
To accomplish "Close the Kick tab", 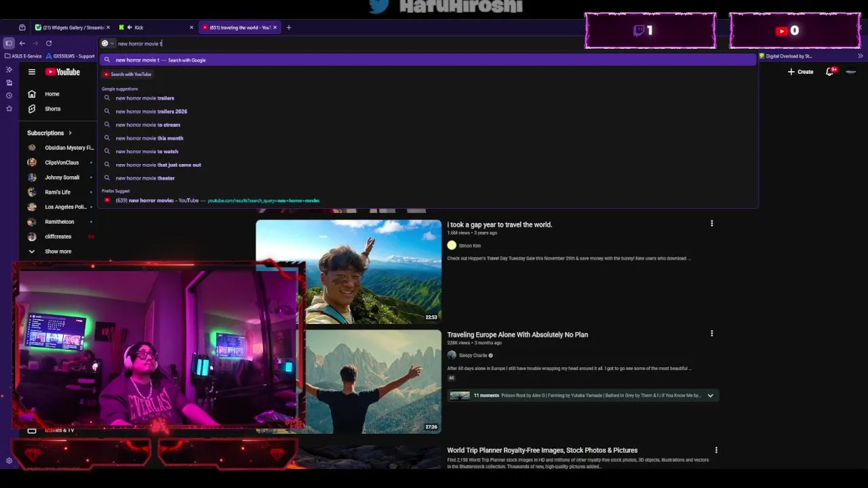I will (x=191, y=28).
